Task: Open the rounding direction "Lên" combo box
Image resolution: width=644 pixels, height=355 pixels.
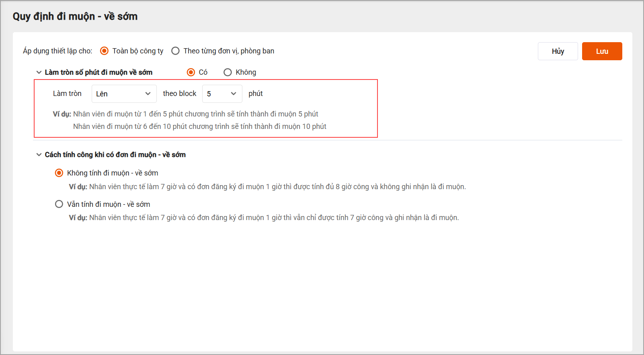Action: click(x=121, y=94)
